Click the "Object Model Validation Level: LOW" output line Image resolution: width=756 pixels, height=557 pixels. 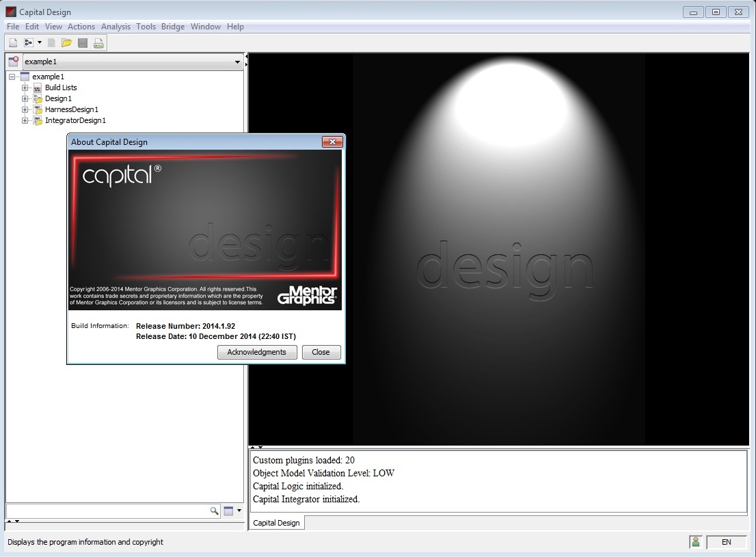point(323,473)
